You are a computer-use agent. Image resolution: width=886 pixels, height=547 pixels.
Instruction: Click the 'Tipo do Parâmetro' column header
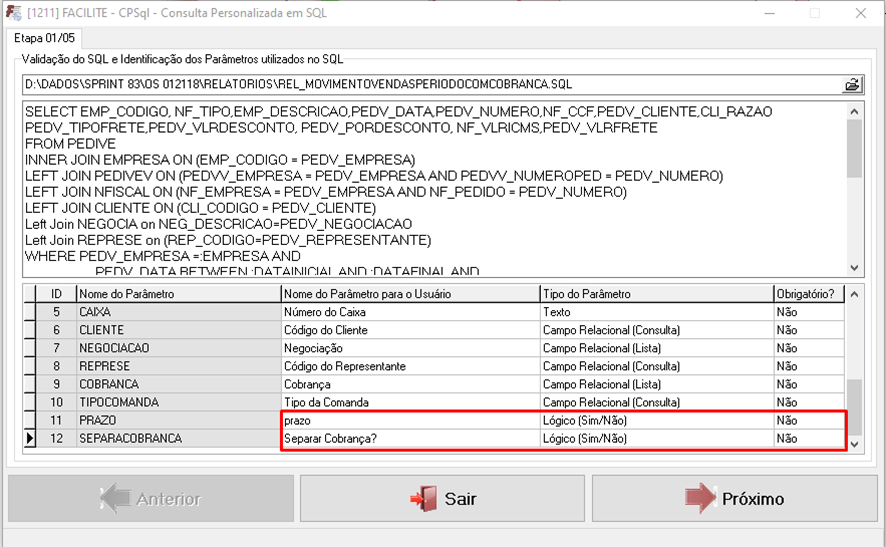pos(655,294)
